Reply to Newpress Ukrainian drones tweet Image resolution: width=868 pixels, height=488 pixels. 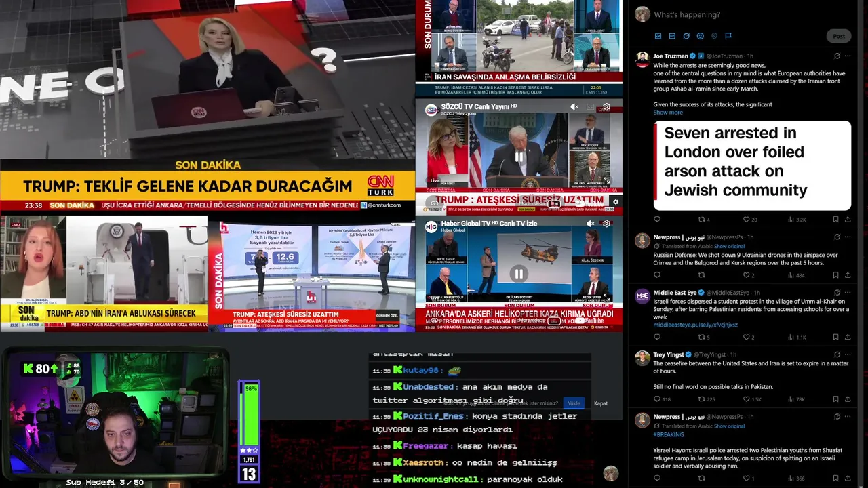pos(656,275)
